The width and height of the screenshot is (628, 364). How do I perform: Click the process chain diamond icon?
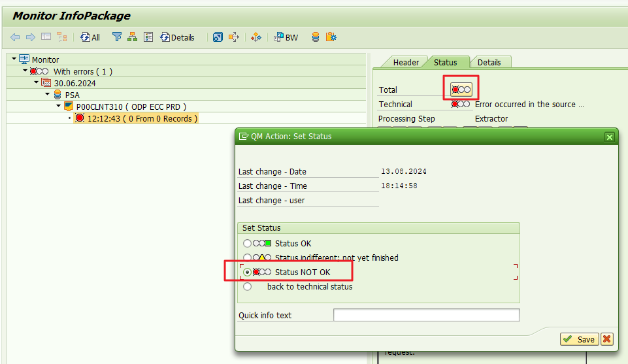pos(256,37)
